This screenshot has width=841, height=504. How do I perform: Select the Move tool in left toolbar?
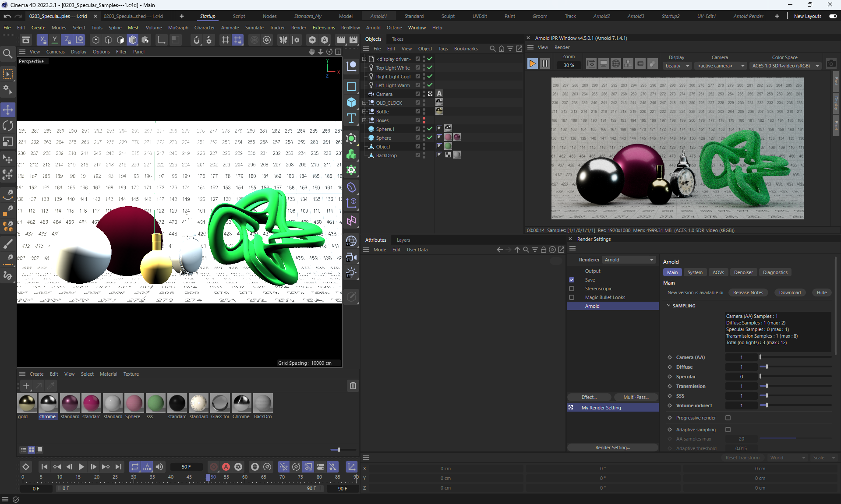[8, 109]
